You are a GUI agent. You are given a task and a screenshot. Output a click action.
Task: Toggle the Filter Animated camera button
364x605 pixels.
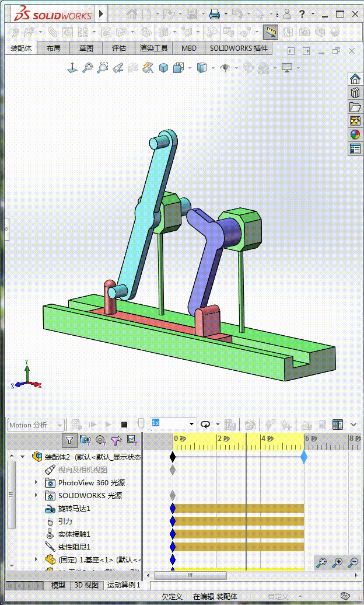click(85, 440)
